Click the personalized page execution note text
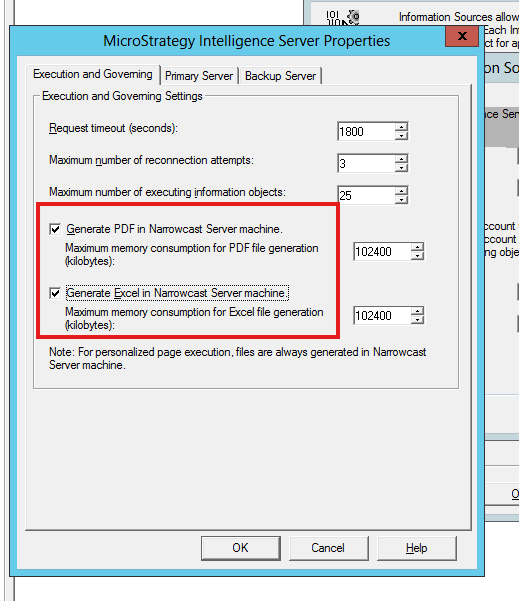 (x=238, y=358)
